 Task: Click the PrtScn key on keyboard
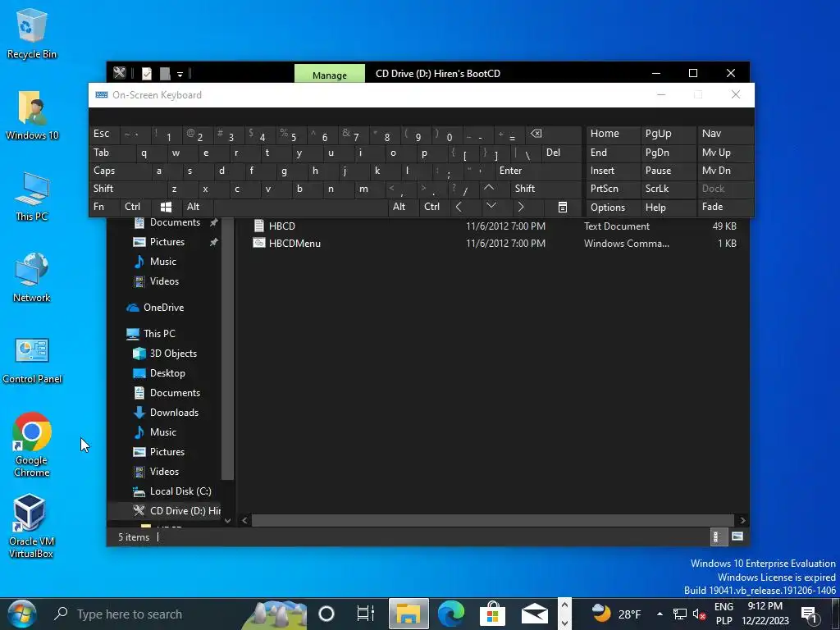pyautogui.click(x=612, y=189)
